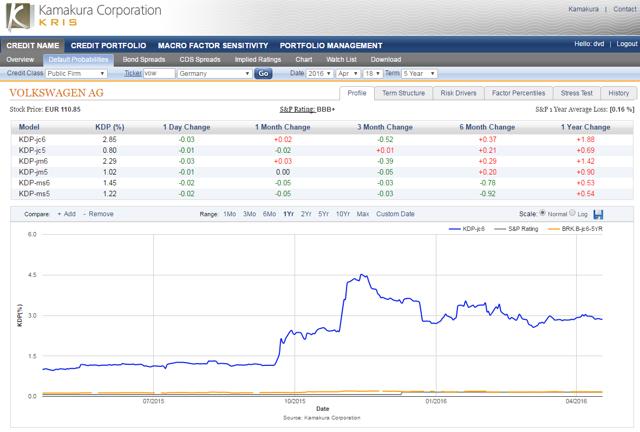Open Portfolio Management menu

[x=331, y=45]
